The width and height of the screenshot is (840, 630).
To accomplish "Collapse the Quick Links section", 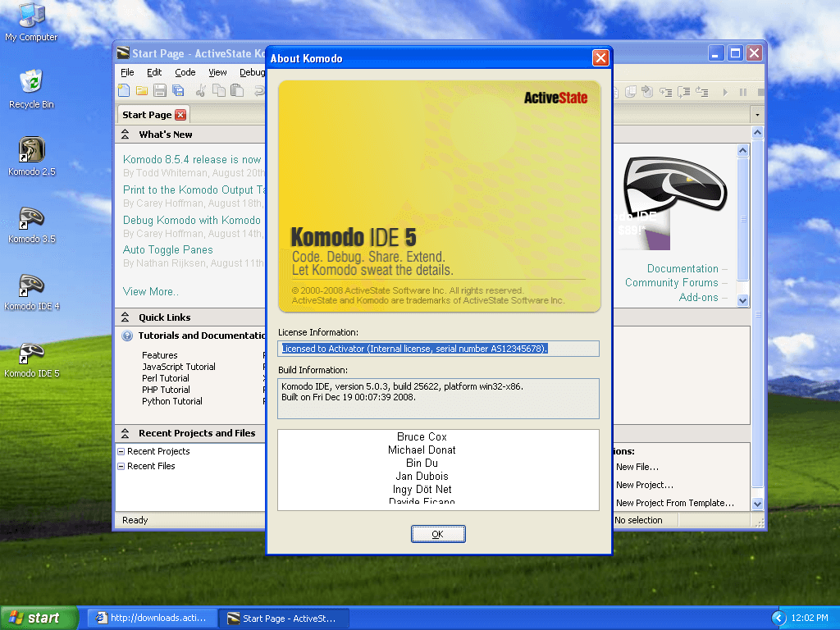I will click(x=126, y=317).
